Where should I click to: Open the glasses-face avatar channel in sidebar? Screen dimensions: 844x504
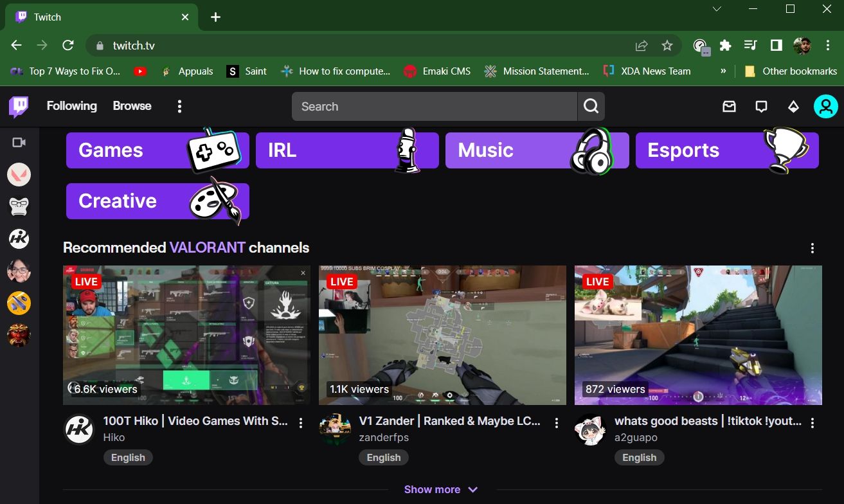coord(19,206)
